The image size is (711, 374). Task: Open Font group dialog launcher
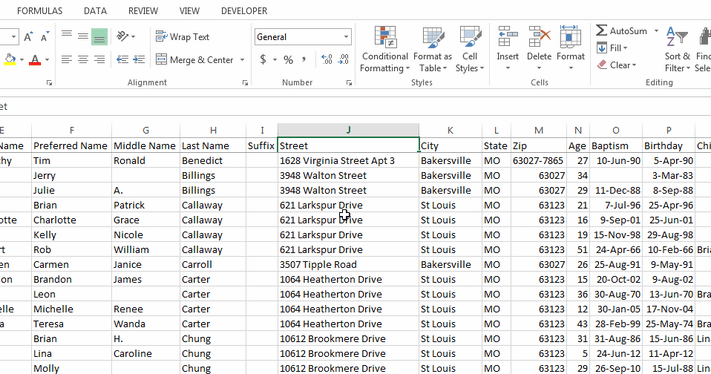click(x=49, y=83)
